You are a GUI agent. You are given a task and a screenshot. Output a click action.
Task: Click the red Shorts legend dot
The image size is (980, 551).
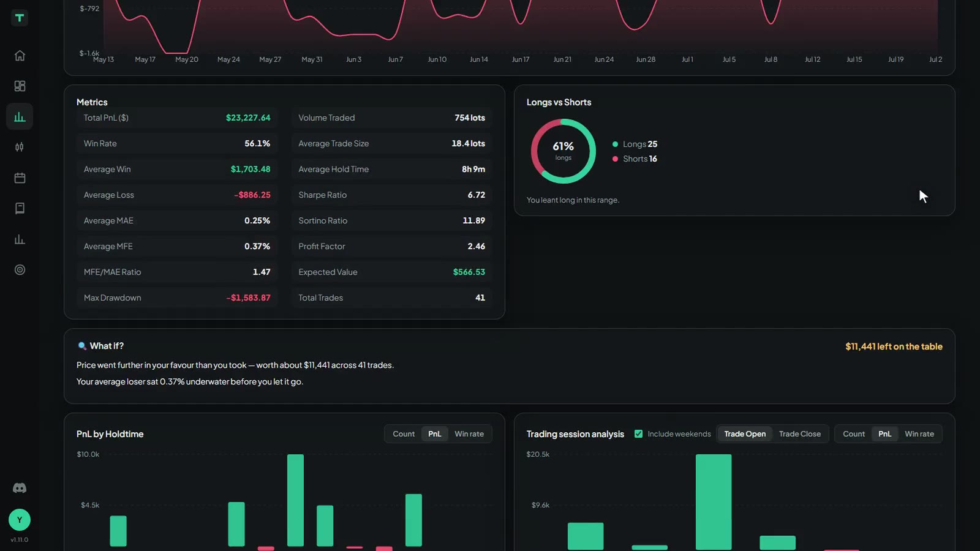(x=615, y=159)
